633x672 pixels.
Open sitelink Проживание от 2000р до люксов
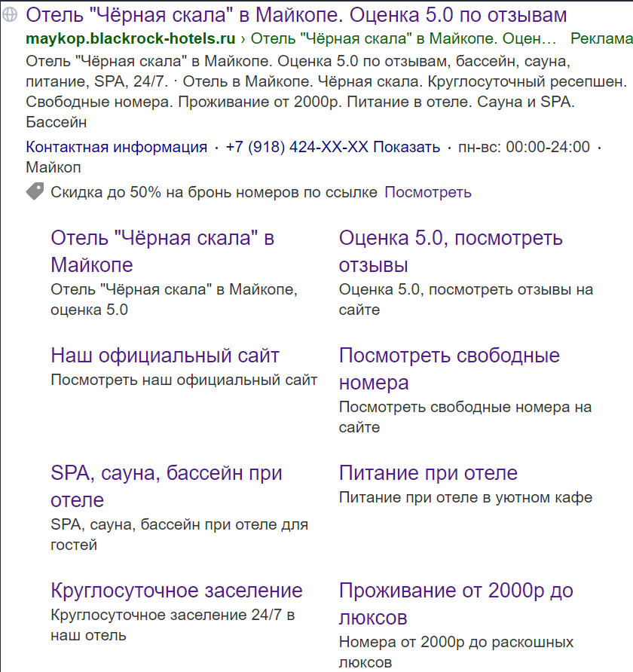[x=456, y=603]
